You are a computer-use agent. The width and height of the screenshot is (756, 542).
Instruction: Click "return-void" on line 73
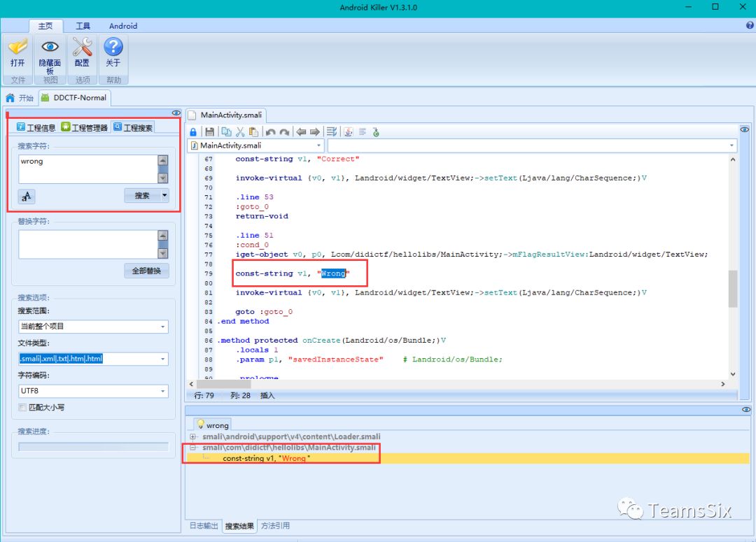(x=262, y=216)
